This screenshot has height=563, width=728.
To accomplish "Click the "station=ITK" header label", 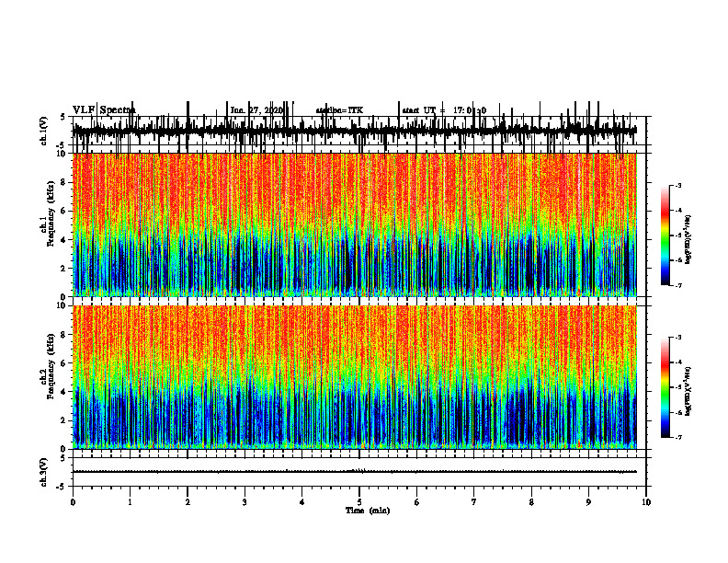I will coord(339,110).
